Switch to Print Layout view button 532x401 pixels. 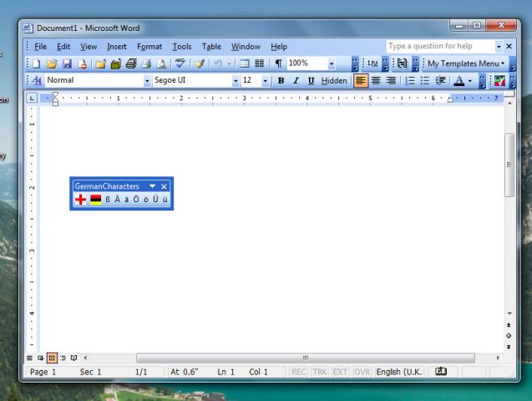click(x=52, y=358)
